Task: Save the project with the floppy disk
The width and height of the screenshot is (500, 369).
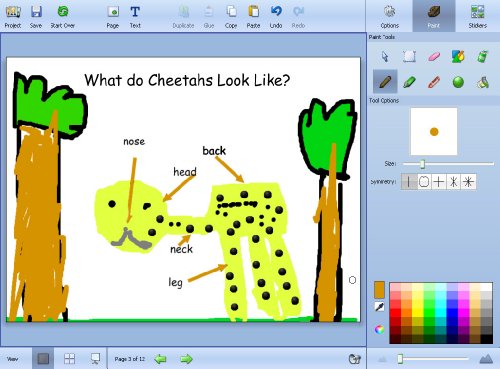Action: pos(36,17)
